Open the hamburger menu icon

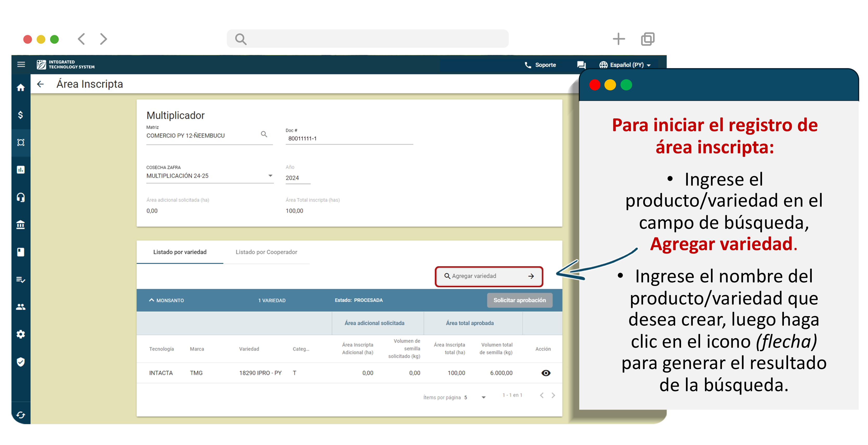pyautogui.click(x=21, y=64)
